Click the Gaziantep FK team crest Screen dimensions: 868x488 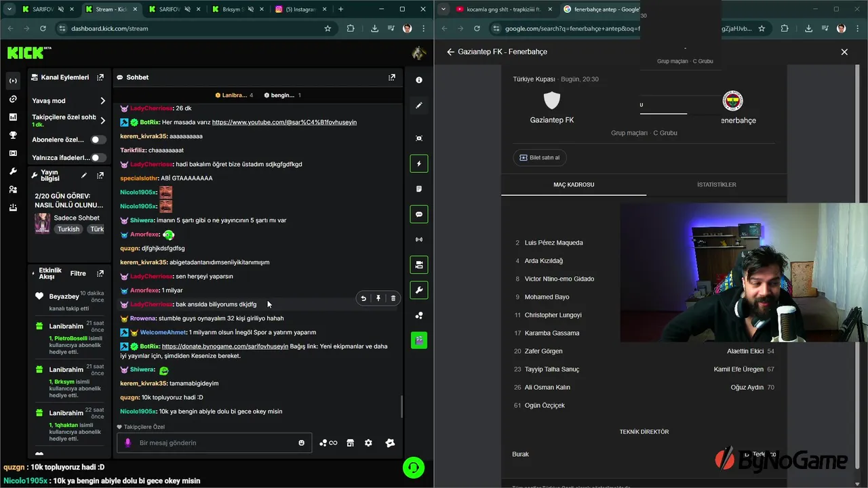[x=552, y=100]
